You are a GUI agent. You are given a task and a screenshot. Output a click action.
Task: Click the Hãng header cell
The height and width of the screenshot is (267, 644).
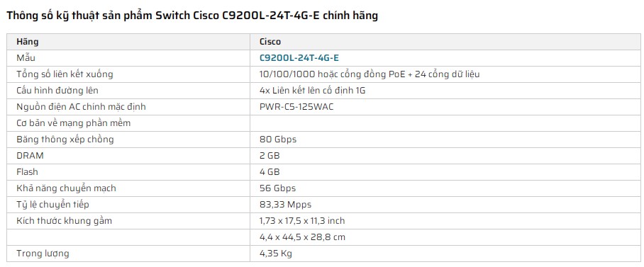pyautogui.click(x=128, y=42)
